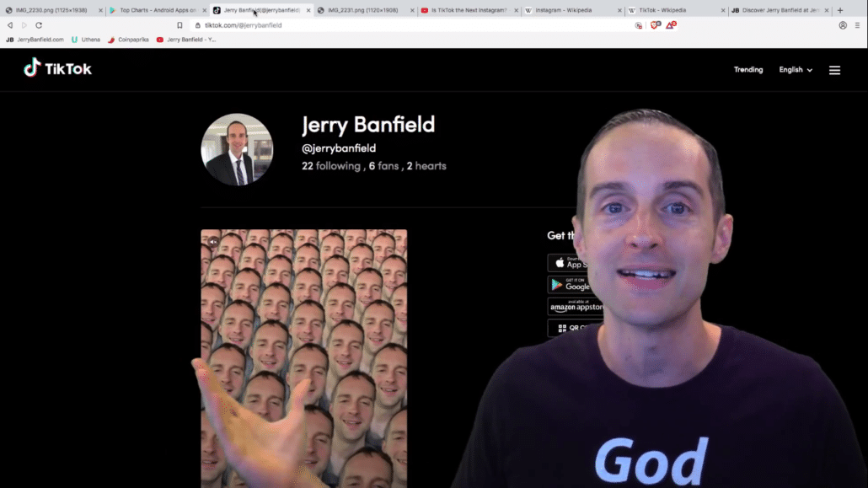Switch to the Is TikTok the Next Instagram tab

[469, 10]
